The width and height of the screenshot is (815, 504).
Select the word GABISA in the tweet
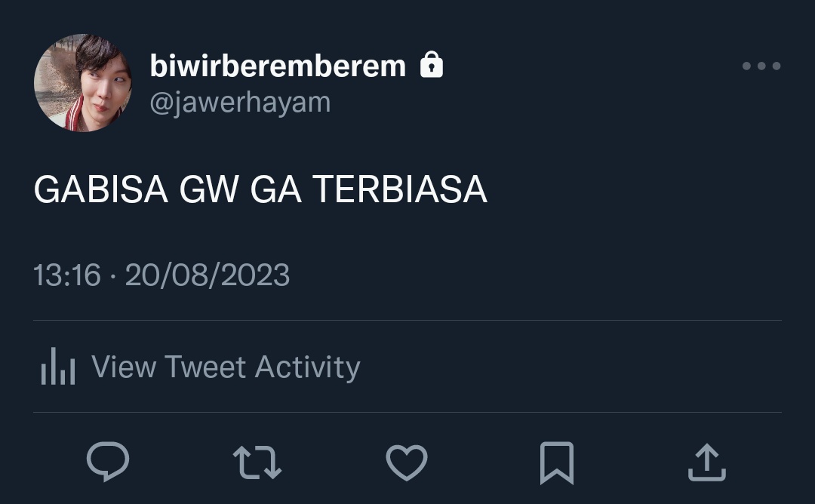tap(101, 189)
